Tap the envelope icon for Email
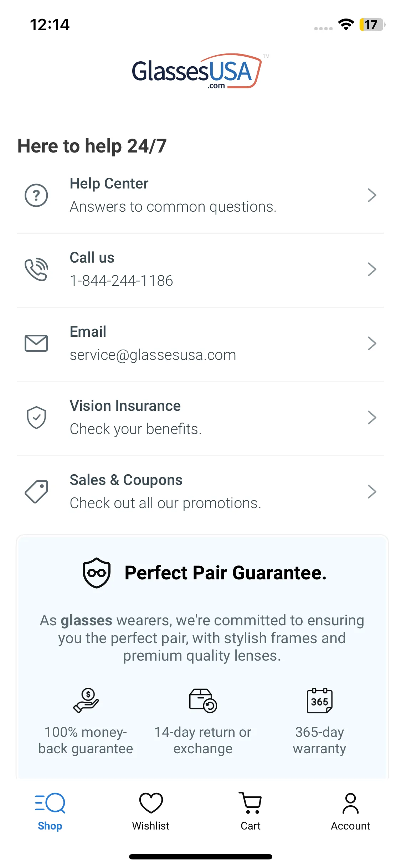401x868 pixels. coord(36,343)
